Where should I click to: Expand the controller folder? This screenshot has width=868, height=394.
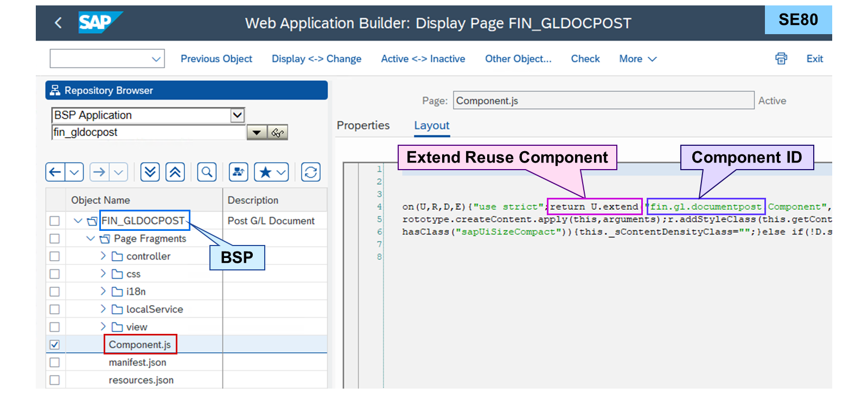pyautogui.click(x=103, y=256)
